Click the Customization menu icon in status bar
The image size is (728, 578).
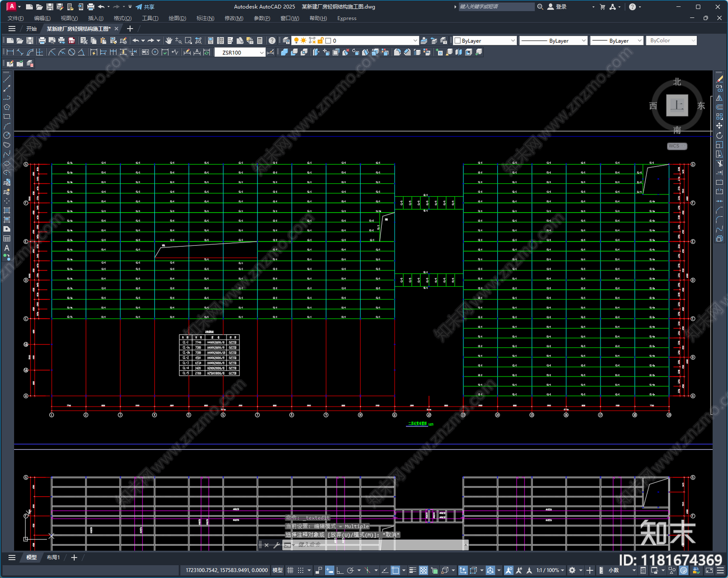tap(720, 570)
